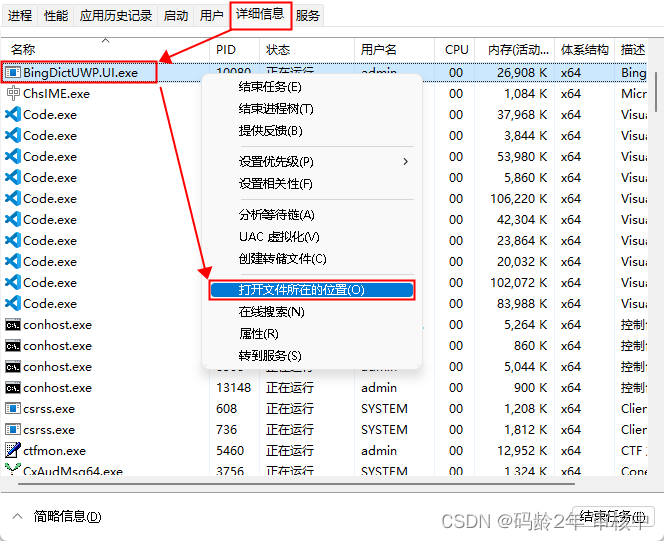Open the 应用历史记录 tab
The height and width of the screenshot is (541, 664).
click(x=115, y=16)
